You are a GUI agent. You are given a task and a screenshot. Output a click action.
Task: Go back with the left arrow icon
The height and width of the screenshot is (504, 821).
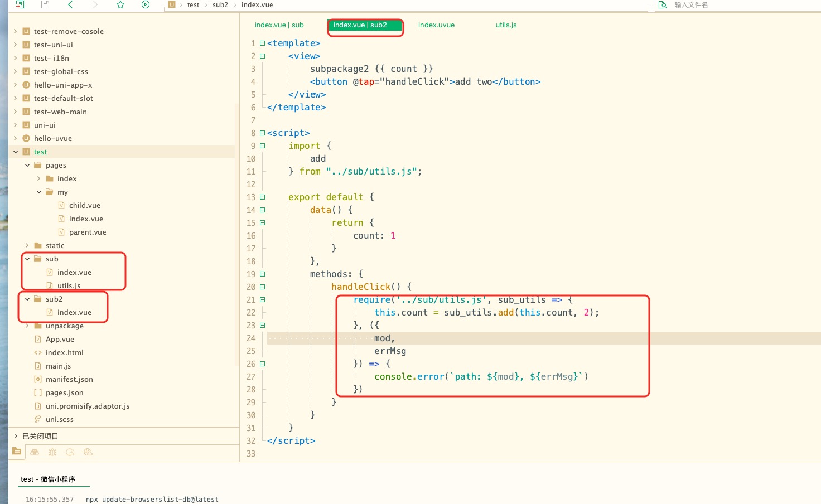point(70,4)
